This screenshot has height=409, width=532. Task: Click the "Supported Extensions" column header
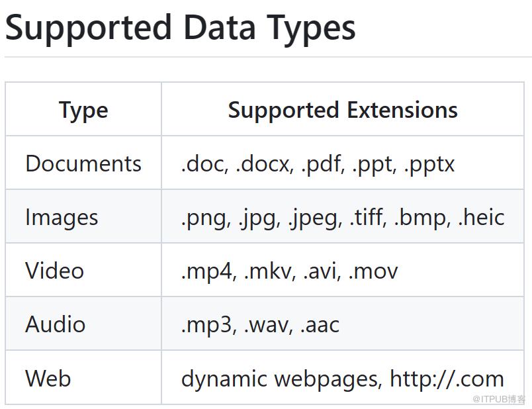click(343, 110)
